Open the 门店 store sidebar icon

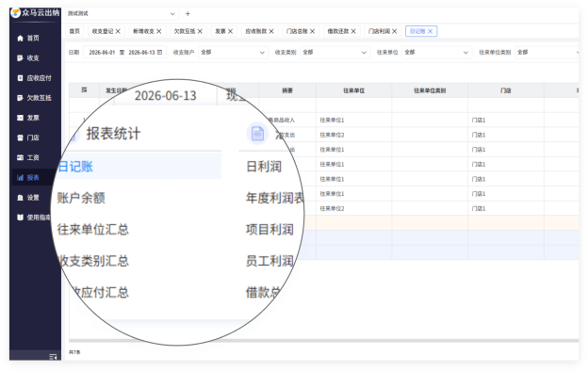[x=20, y=137]
